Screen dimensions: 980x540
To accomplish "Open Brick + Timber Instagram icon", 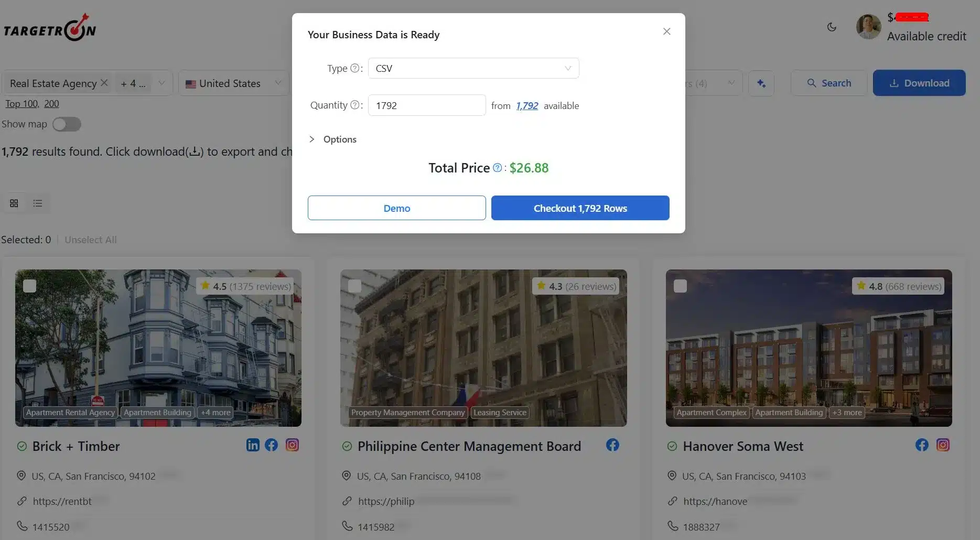I will pyautogui.click(x=292, y=445).
